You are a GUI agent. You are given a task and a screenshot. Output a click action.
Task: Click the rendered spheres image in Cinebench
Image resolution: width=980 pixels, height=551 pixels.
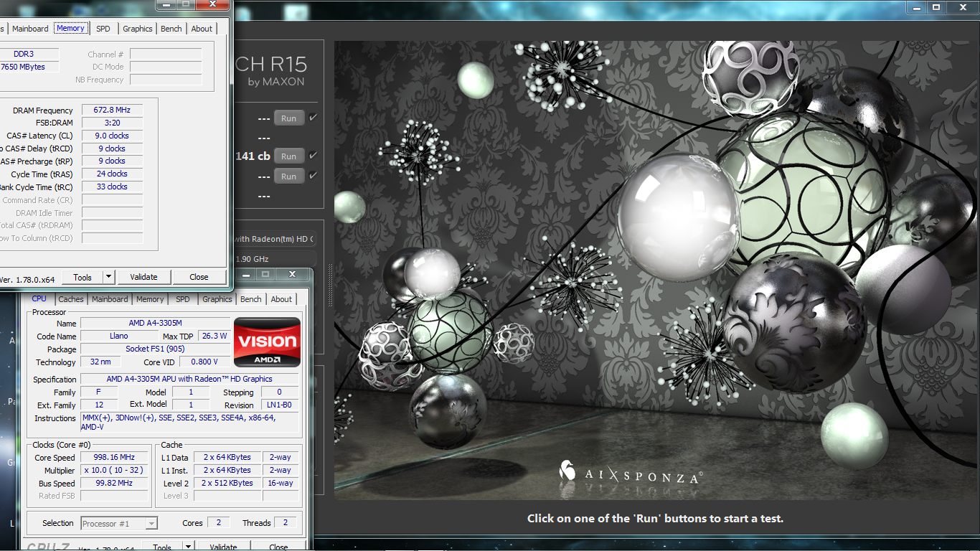tap(657, 270)
